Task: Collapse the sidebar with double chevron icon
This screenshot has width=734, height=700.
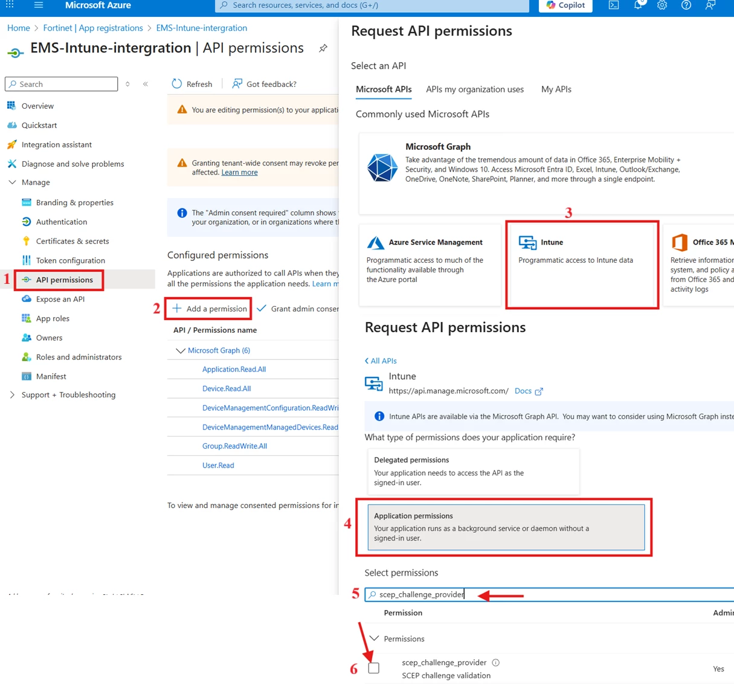Action: [146, 84]
